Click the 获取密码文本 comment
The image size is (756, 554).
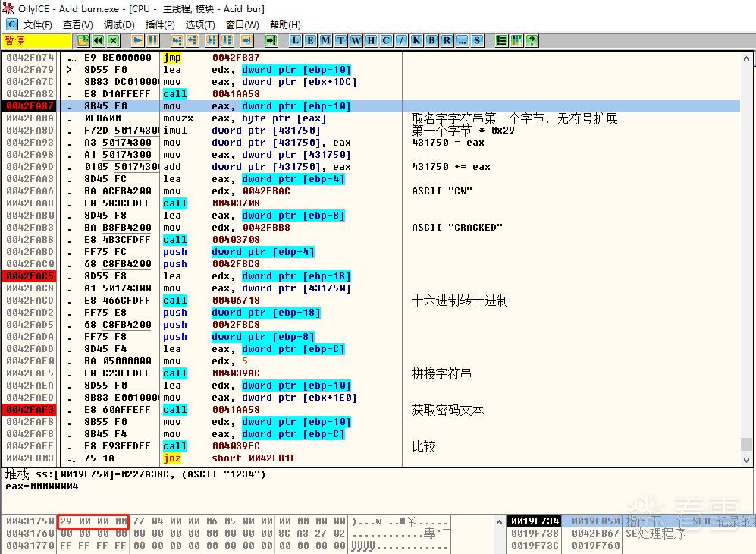[447, 411]
